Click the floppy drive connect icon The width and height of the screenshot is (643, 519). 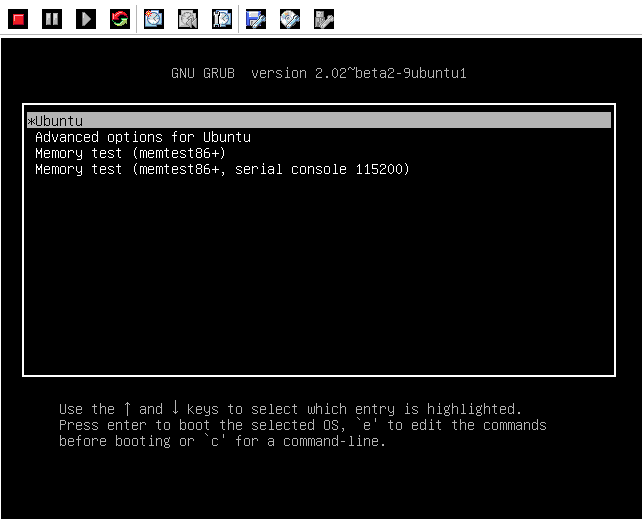(256, 19)
